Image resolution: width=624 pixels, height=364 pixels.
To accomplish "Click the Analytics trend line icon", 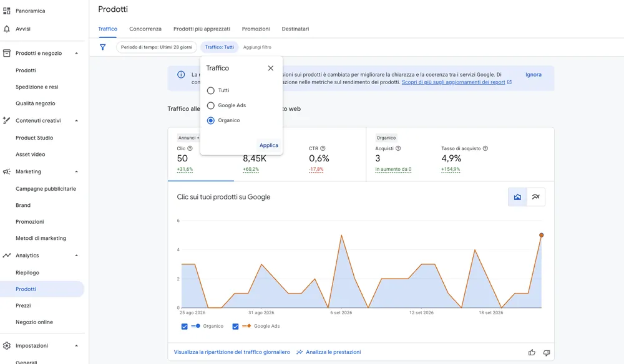I will tap(7, 255).
